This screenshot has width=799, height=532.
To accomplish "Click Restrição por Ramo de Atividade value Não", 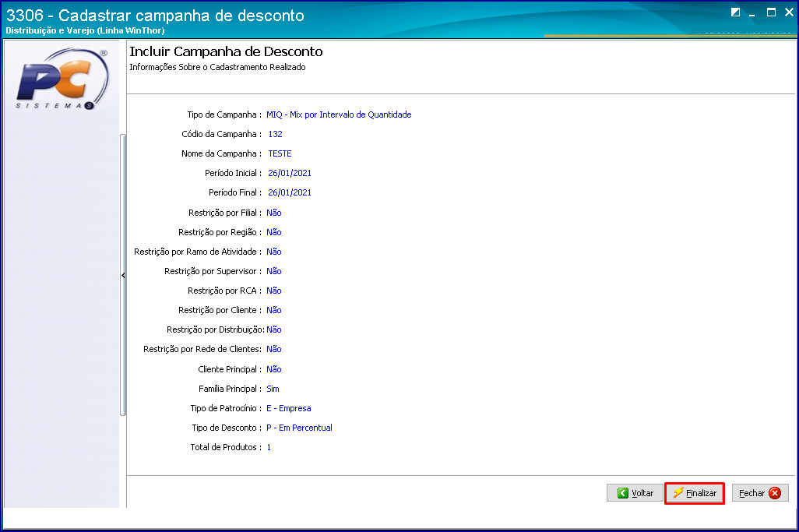I will point(273,252).
